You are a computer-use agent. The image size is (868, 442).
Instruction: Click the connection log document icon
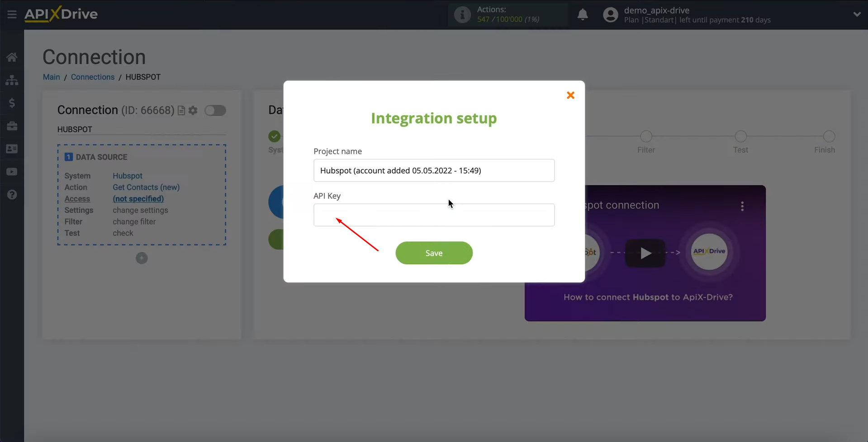click(x=181, y=110)
